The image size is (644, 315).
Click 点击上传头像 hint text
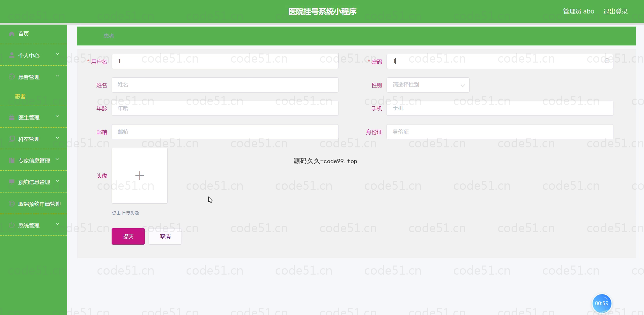[125, 213]
